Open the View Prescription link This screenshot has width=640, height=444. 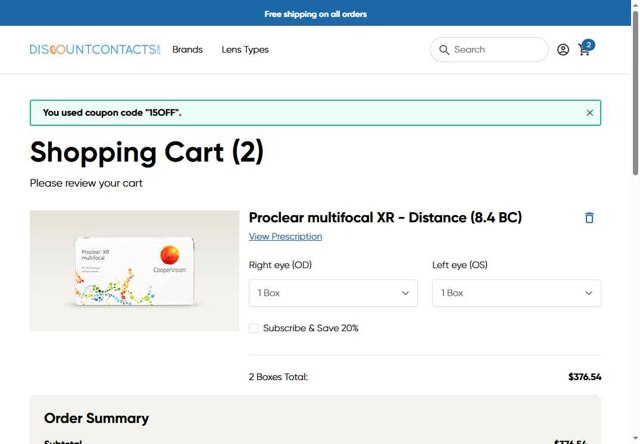coord(285,237)
